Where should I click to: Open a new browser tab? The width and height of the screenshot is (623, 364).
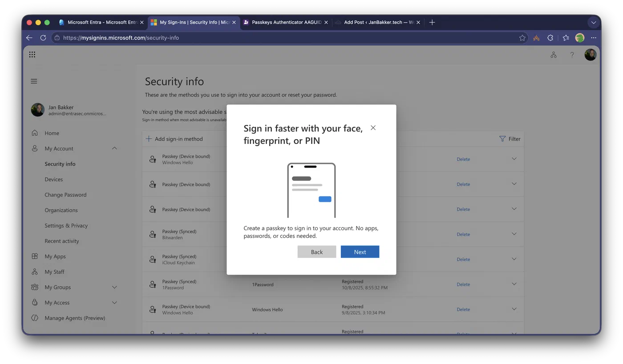[432, 22]
